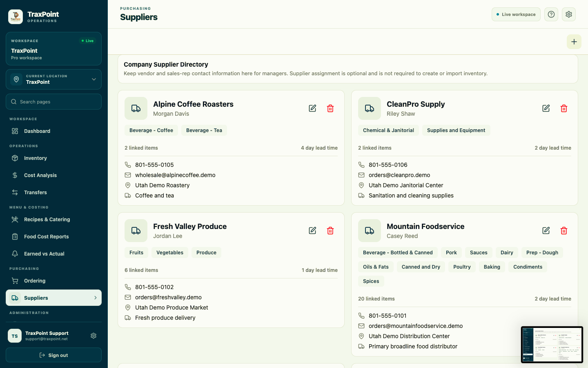Image resolution: width=588 pixels, height=368 pixels.
Task: Open the Ordering page
Action: [x=53, y=281]
